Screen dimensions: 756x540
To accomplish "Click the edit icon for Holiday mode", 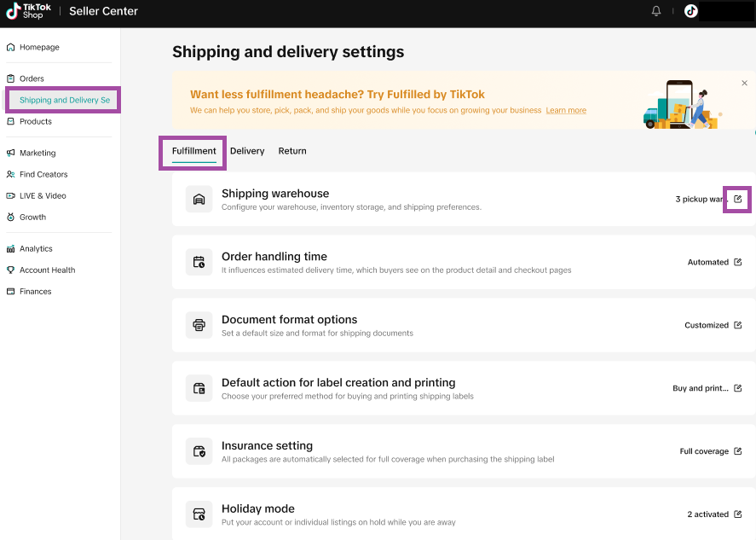I will tap(737, 514).
